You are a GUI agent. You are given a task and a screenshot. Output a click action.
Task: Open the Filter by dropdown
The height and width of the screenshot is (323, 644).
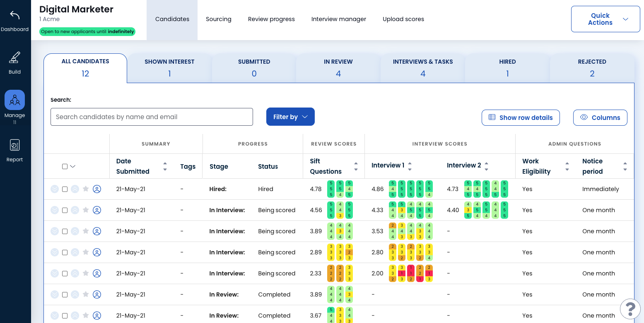click(290, 117)
